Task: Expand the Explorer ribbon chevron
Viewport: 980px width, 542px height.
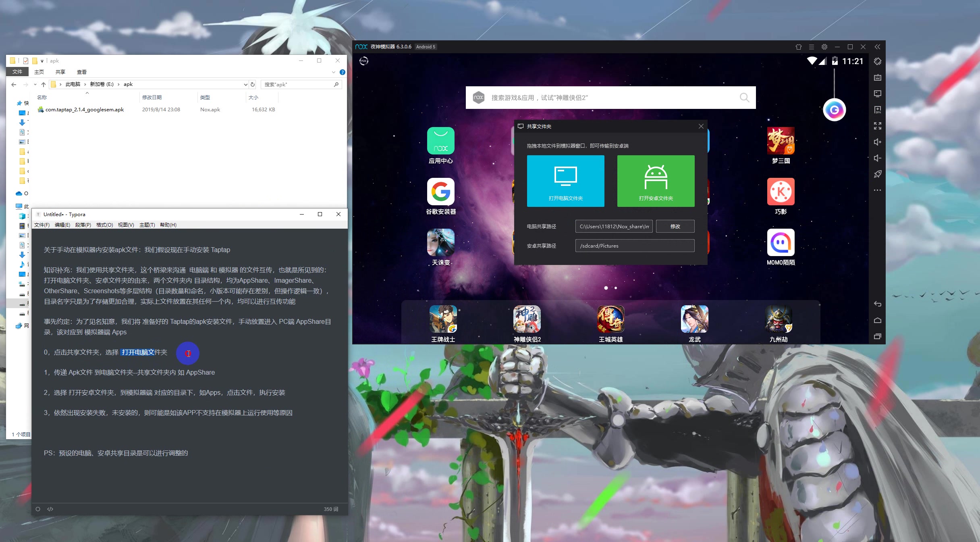Action: point(333,72)
